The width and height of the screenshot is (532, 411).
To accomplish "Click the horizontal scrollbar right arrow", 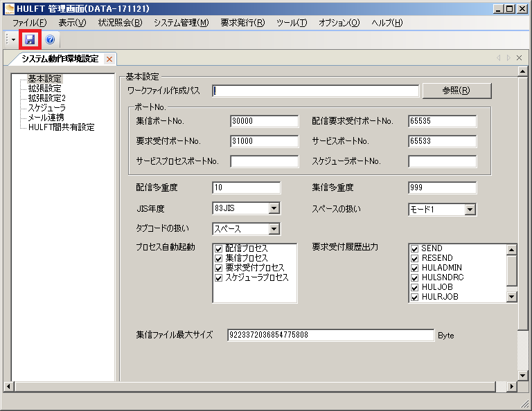I will point(512,386).
